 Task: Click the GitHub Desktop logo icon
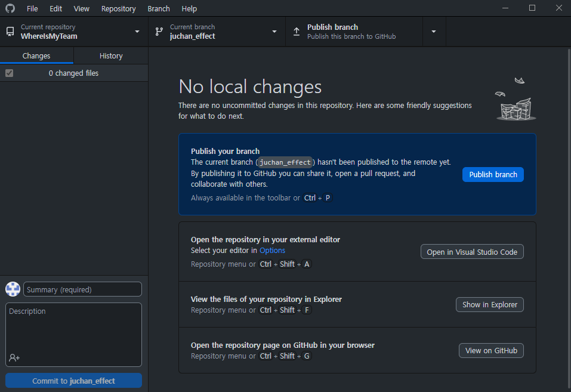[x=10, y=8]
